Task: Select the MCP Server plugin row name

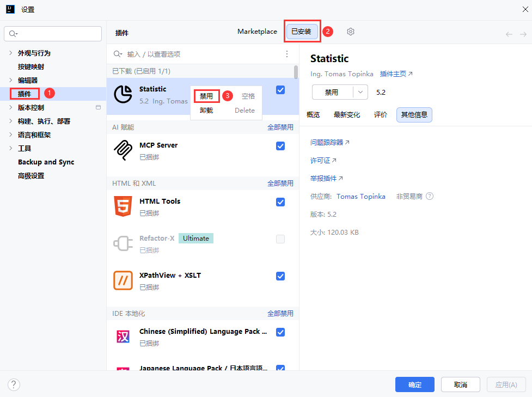Action: [x=158, y=145]
